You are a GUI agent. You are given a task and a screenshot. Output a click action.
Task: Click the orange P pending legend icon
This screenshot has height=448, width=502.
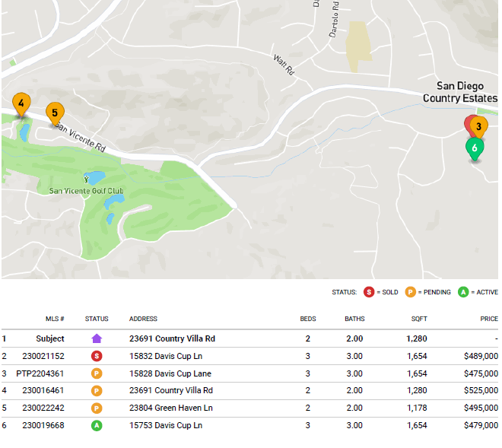click(x=411, y=292)
